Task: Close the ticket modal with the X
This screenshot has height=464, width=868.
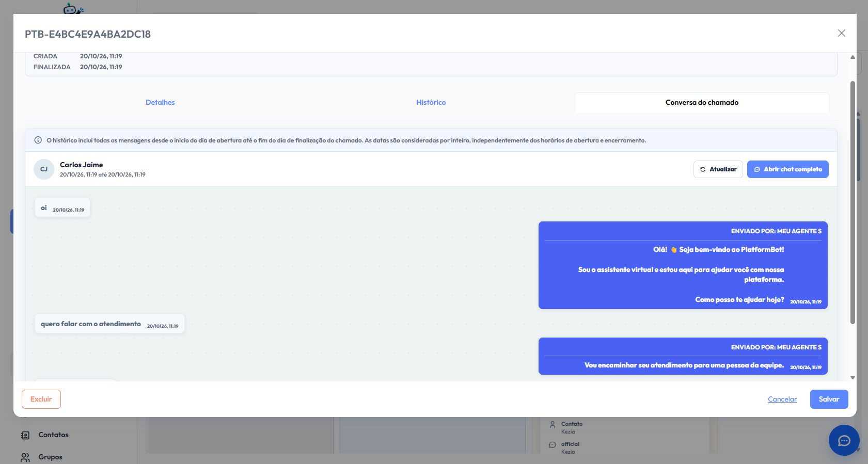Action: click(842, 33)
